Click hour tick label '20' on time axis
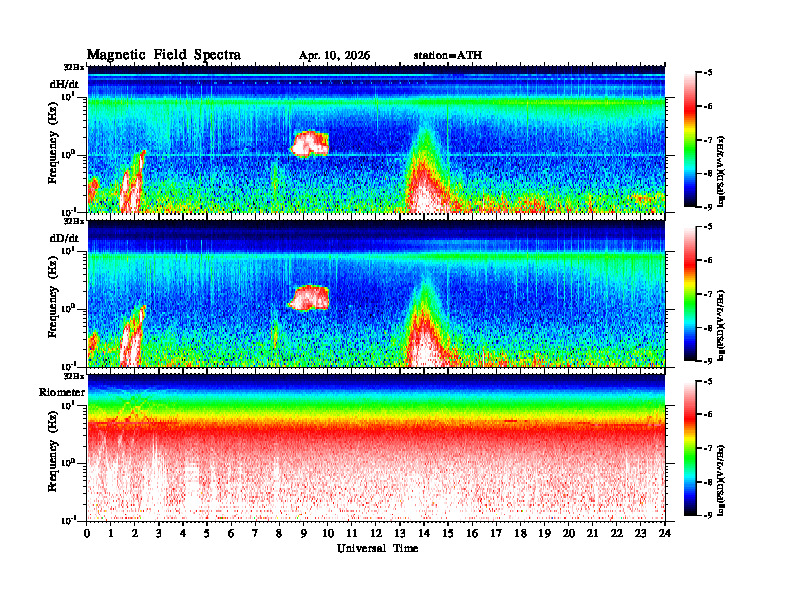Image resolution: width=792 pixels, height=612 pixels. [x=568, y=534]
